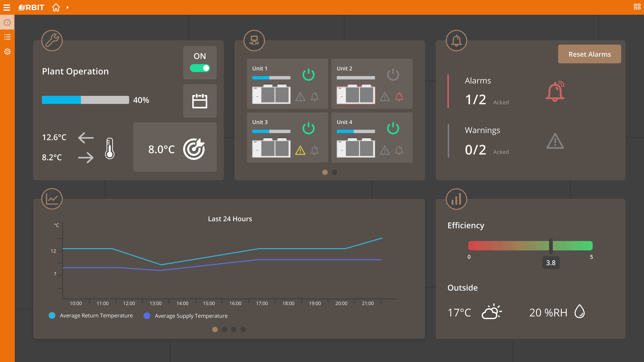
Task: Click Unit 3 yellow warning triangle
Action: pos(300,150)
